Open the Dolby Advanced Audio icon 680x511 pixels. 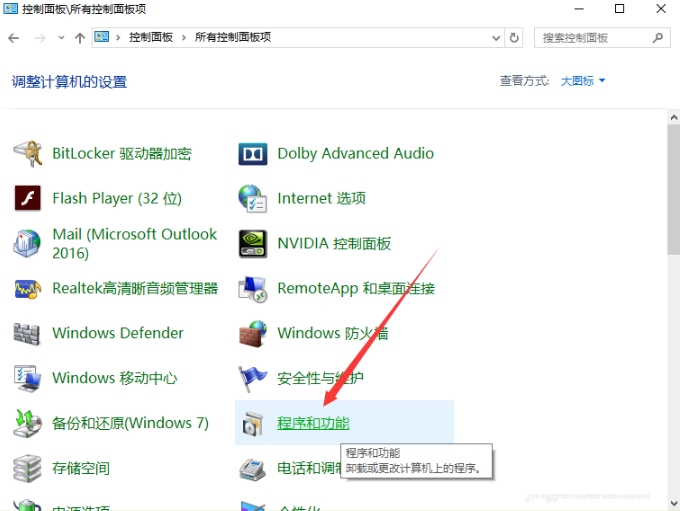click(253, 154)
